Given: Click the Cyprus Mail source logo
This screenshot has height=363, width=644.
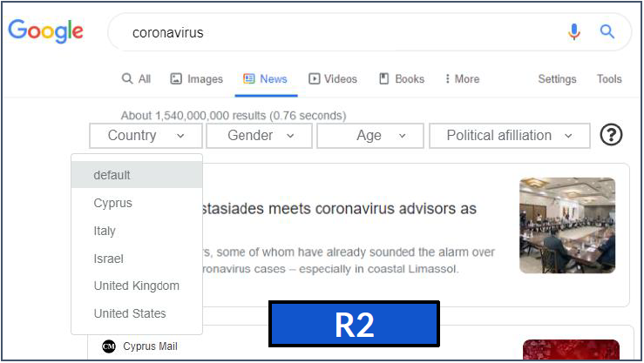Looking at the screenshot, I should point(109,346).
